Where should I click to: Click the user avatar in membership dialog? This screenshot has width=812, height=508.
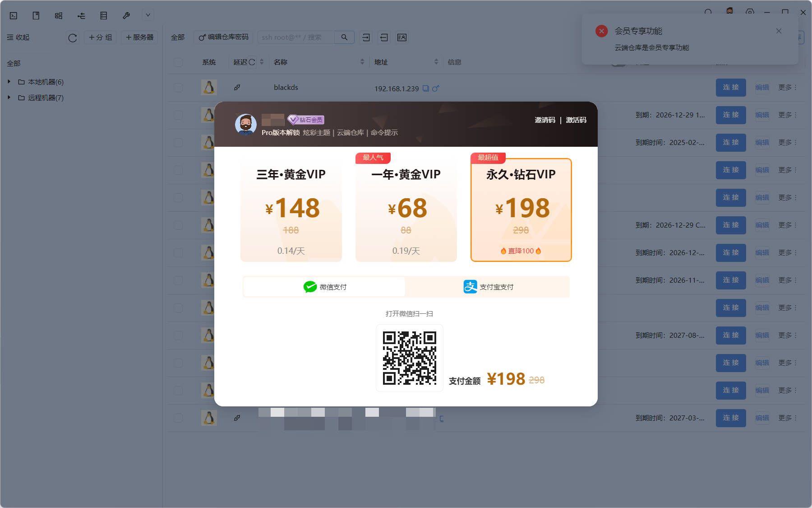(246, 124)
